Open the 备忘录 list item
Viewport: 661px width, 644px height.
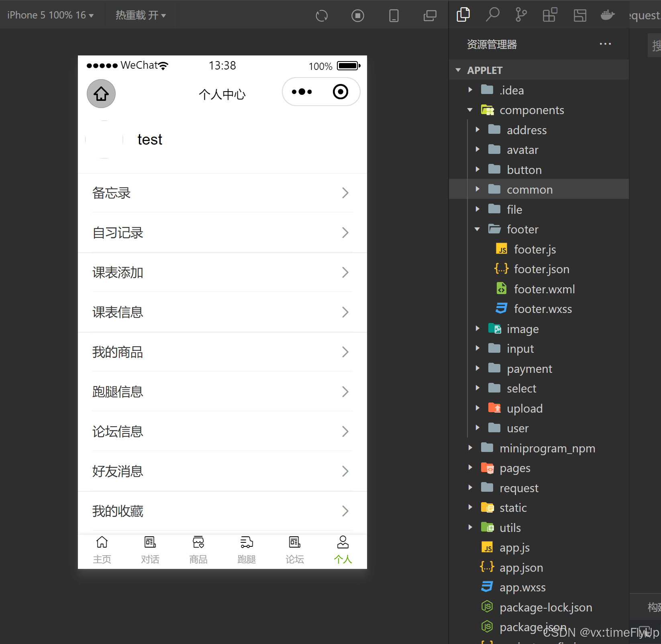222,193
